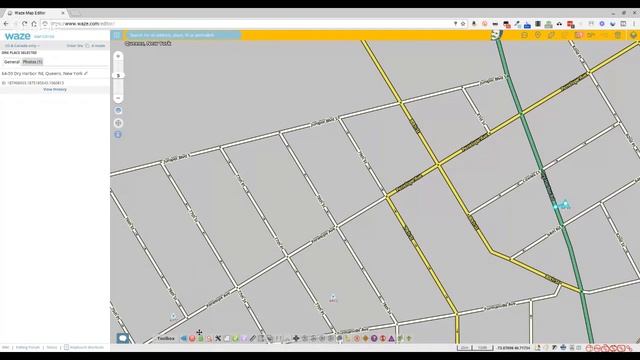Screen dimensions: 640x360
Task: Click the place marker near bottom center map
Action: click(x=333, y=298)
